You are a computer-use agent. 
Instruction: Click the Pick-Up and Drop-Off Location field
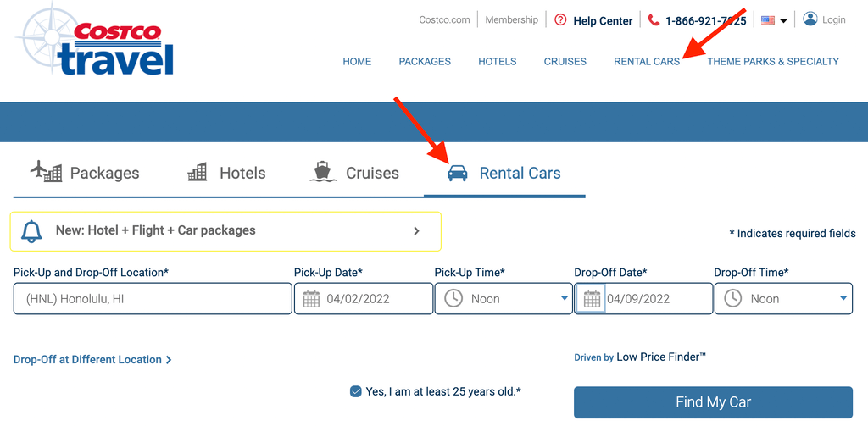point(153,299)
